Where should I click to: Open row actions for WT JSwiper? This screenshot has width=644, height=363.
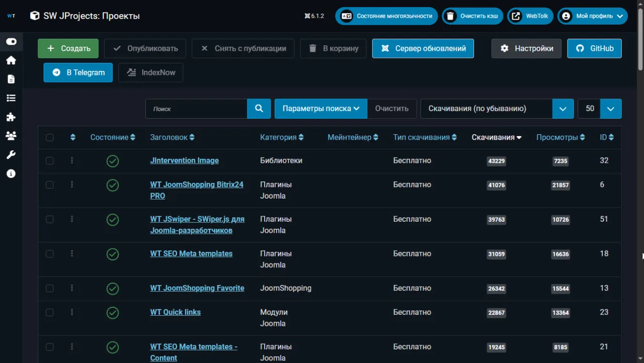72,219
